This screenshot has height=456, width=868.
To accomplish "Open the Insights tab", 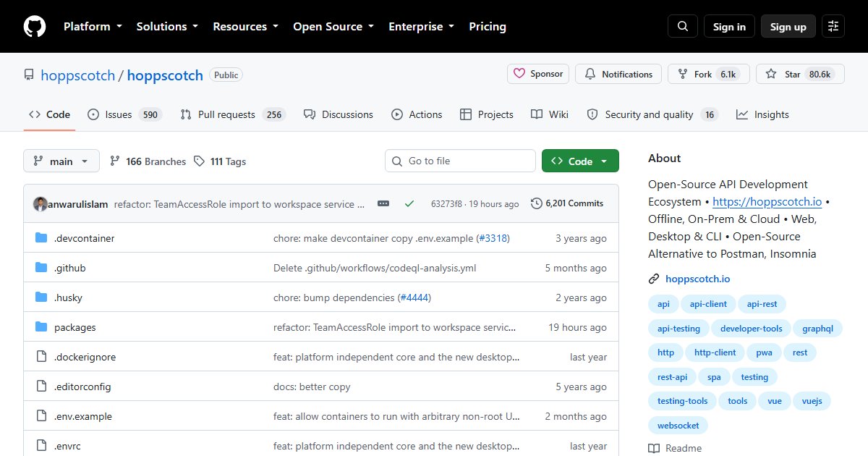I will pos(762,114).
